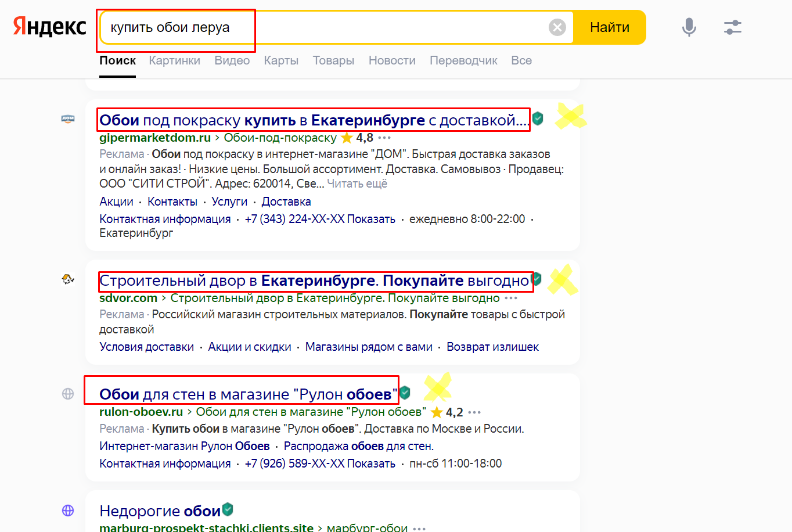Click rulon-oboev.ru domain link

[x=141, y=412]
